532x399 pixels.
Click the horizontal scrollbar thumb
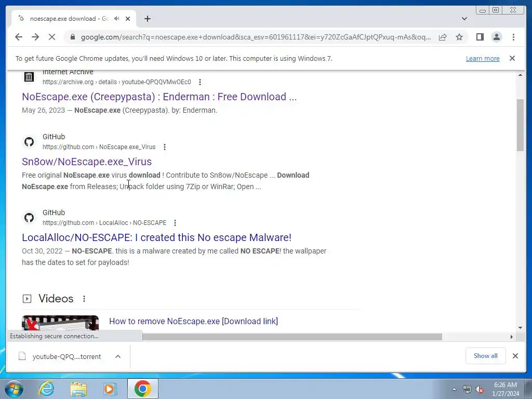[292, 337]
